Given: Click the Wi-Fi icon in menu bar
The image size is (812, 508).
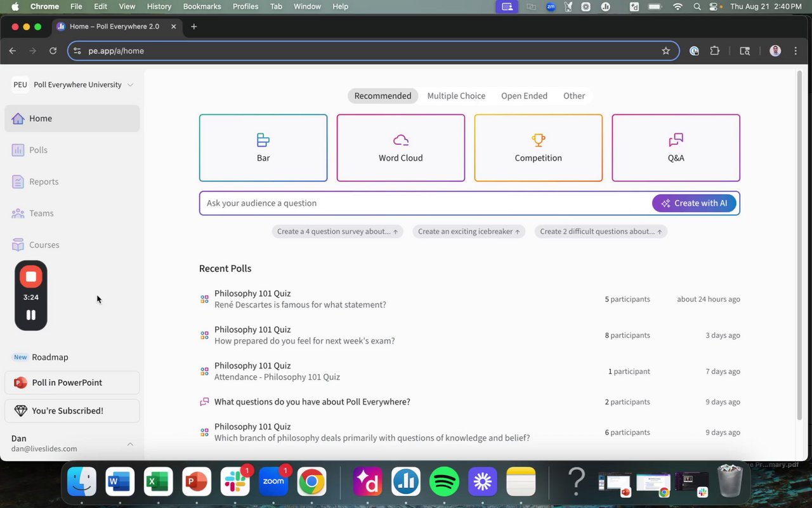Looking at the screenshot, I should (678, 6).
